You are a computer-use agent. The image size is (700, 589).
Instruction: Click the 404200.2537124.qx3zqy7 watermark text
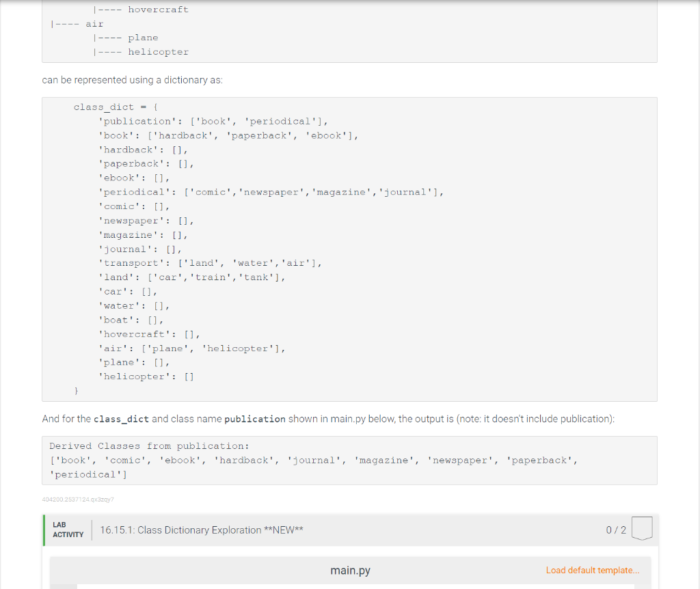click(77, 499)
